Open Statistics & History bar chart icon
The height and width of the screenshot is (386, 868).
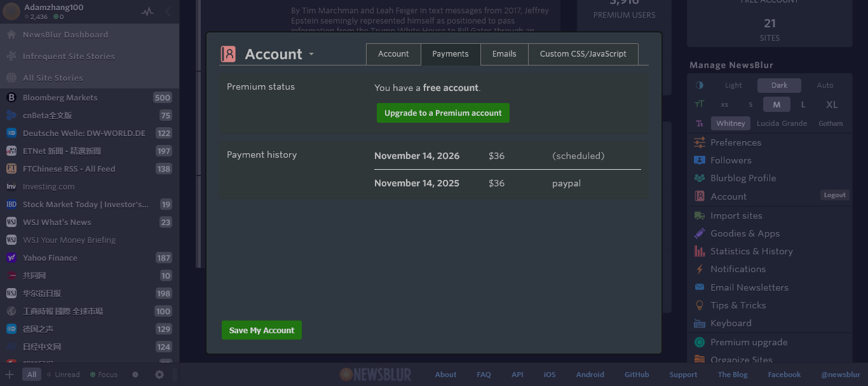(x=700, y=251)
